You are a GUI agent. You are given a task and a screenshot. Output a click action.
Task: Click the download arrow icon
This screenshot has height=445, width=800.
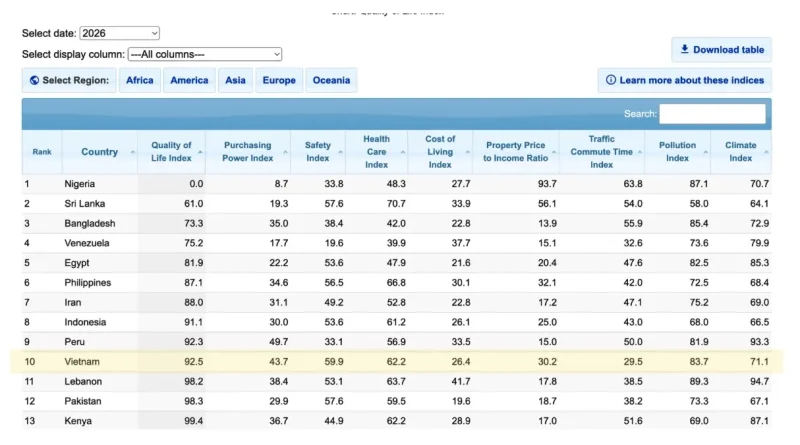point(685,49)
